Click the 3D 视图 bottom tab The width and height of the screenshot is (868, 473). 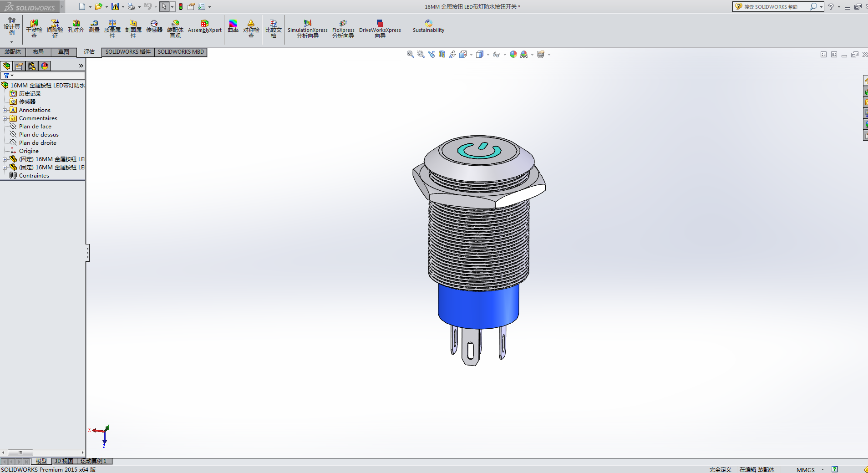click(63, 461)
